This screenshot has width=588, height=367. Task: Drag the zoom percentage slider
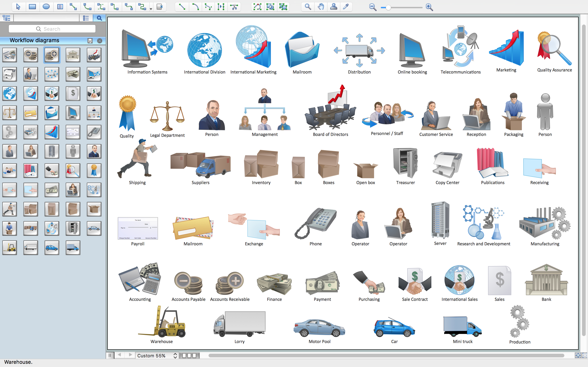[388, 7]
